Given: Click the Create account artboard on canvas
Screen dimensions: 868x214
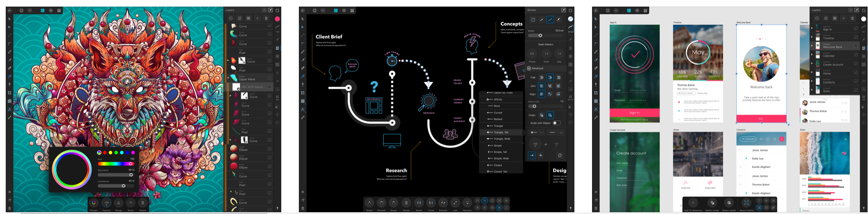Looking at the screenshot, I should (634, 172).
